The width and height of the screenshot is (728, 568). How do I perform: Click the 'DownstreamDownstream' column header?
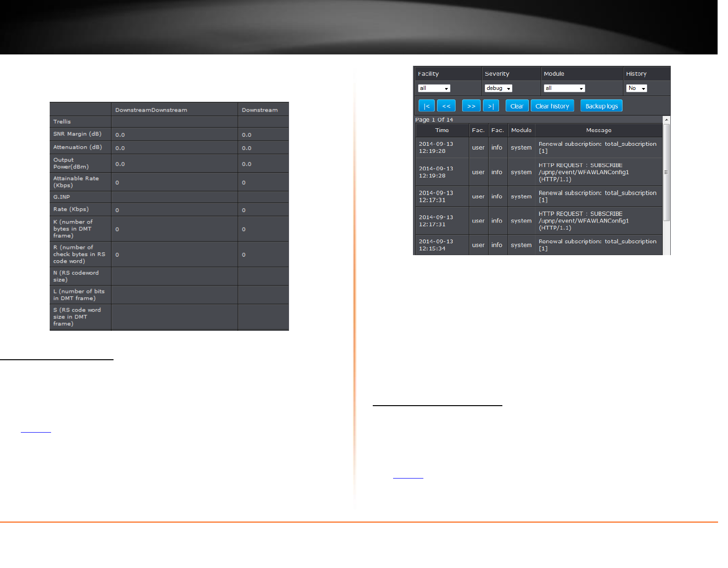coord(151,110)
